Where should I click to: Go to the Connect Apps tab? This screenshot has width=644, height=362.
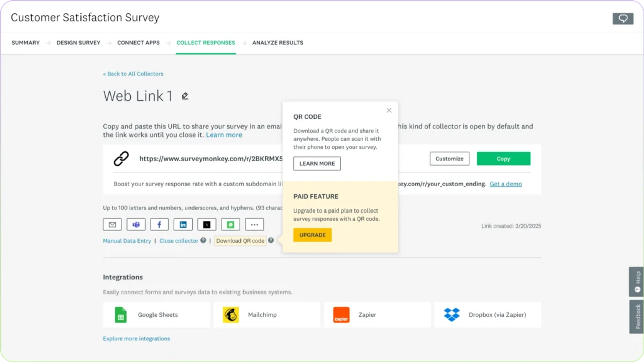(139, 43)
